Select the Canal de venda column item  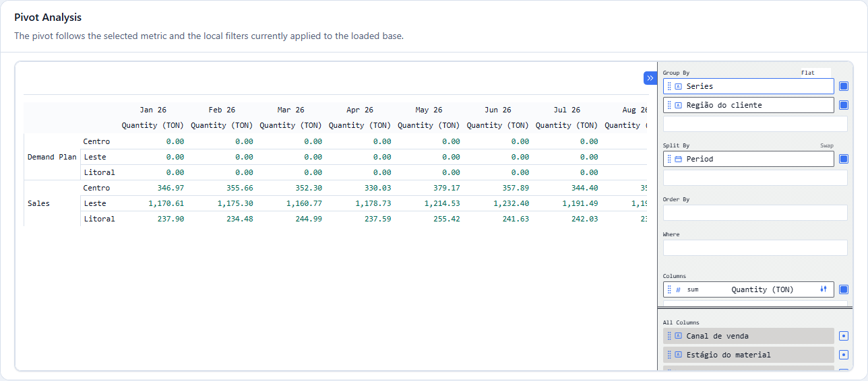pyautogui.click(x=749, y=336)
